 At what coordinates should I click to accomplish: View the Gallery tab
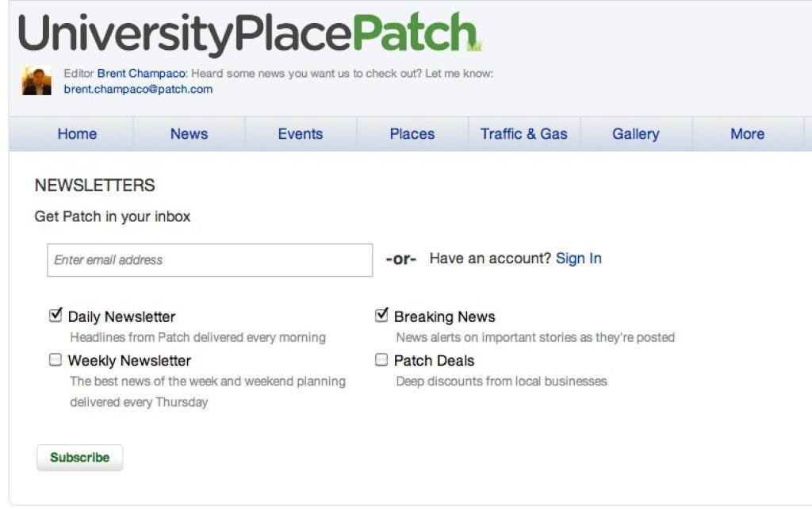636,134
